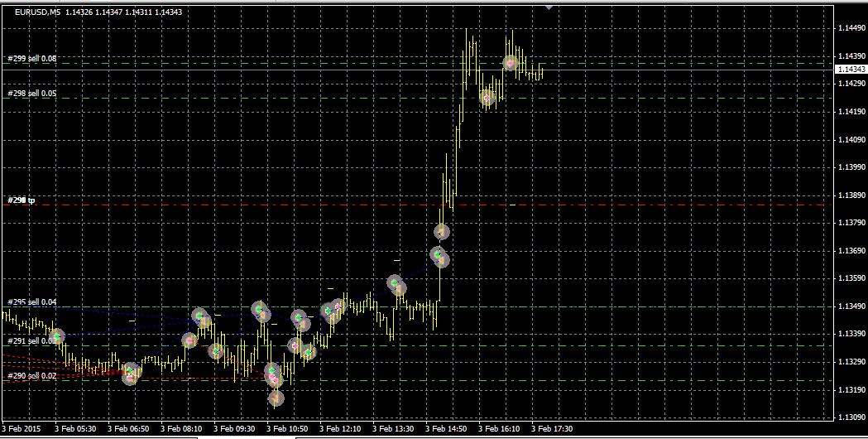
Task: Click the 1.13390 price axis label
Action: coord(851,334)
